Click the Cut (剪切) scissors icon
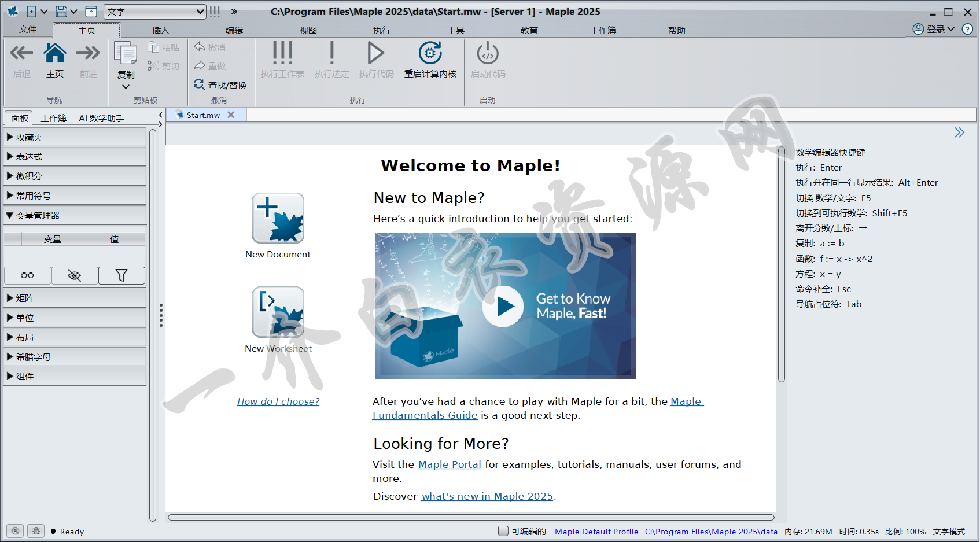Viewport: 980px width, 542px height. (153, 66)
